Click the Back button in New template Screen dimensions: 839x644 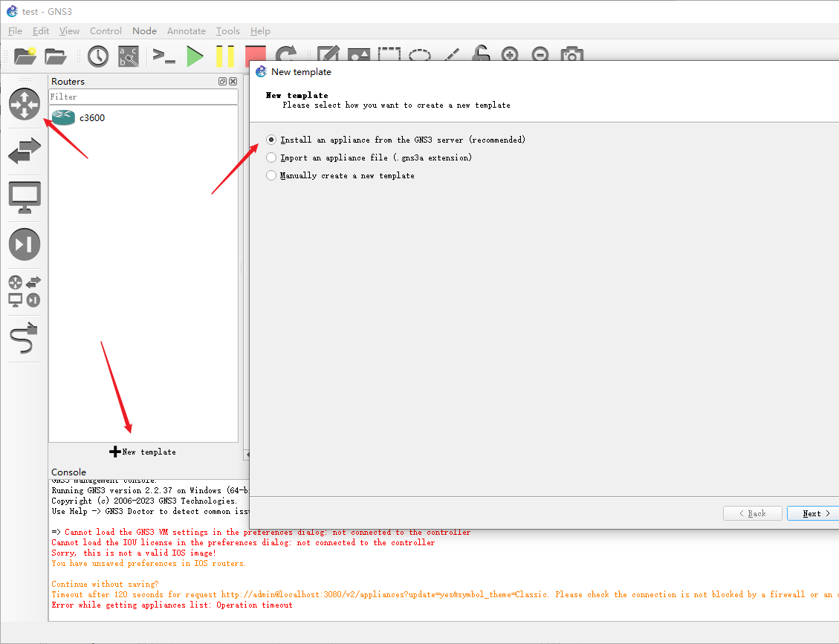752,513
